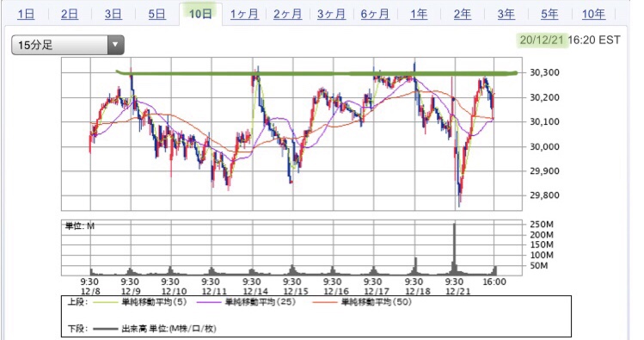Open the 1ヶ月 chart range
Image resolution: width=644 pixels, height=340 pixels.
click(x=244, y=15)
